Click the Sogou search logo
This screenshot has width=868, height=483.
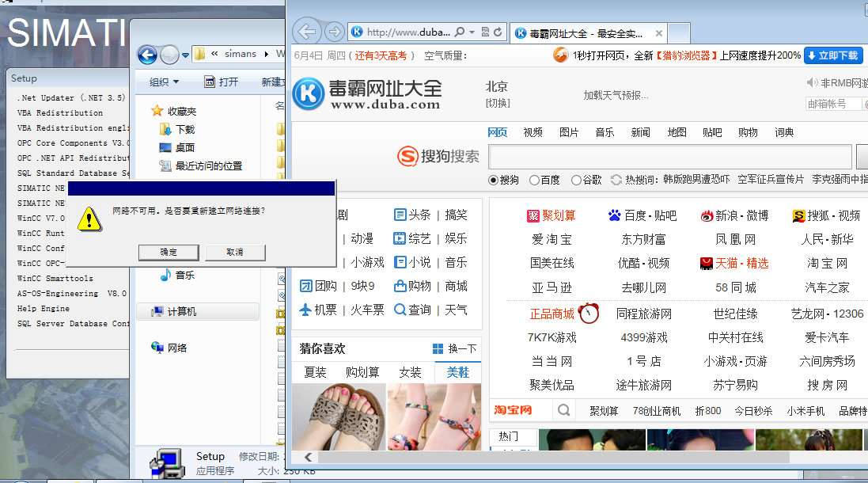(x=438, y=156)
